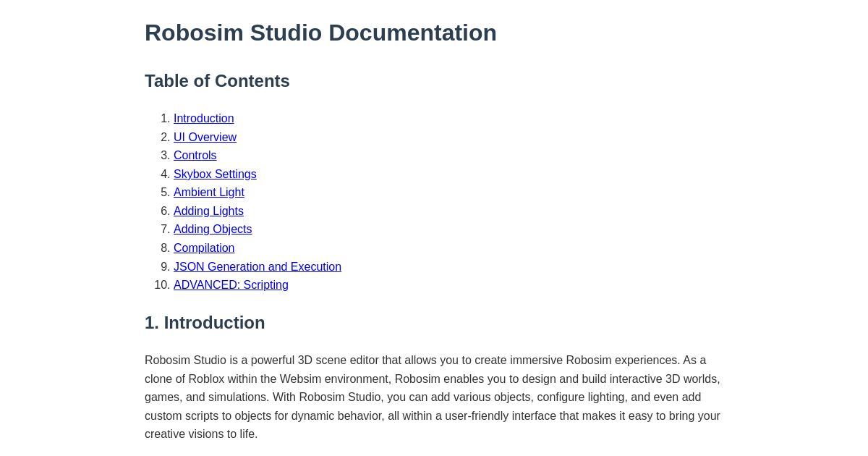868x456 pixels.
Task: Open the Skybox Settings link
Action: 215,174
